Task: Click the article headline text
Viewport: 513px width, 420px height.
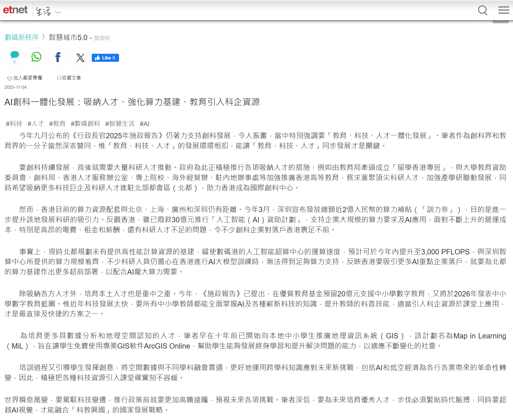Action: [x=132, y=102]
